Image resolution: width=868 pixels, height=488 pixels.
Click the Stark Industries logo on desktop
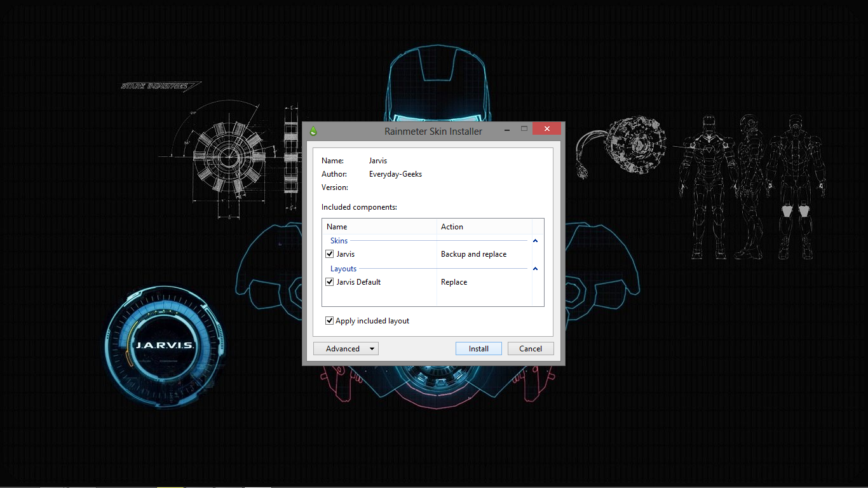(x=161, y=86)
